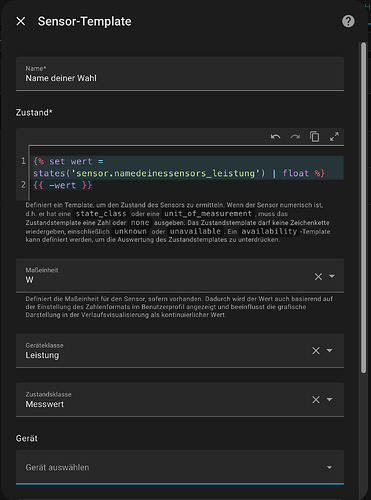Open the help icon for Sensor-Template
The height and width of the screenshot is (500, 371).
coord(348,21)
